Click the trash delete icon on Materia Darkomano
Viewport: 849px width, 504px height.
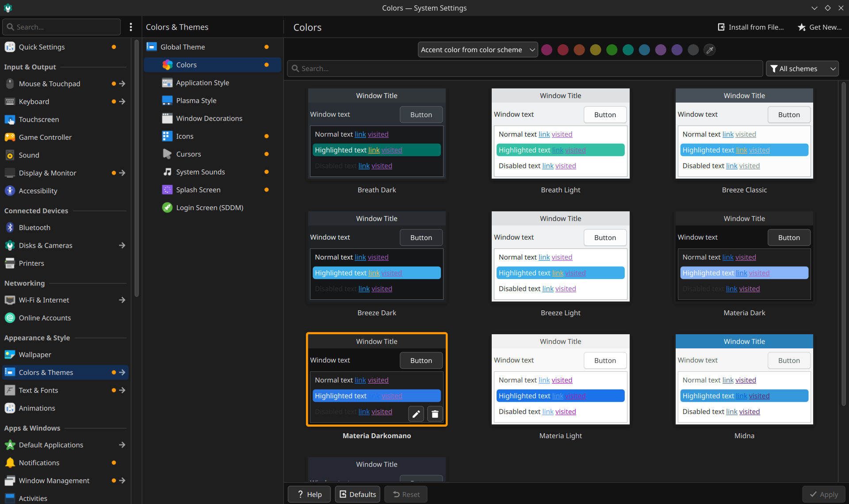click(x=435, y=414)
